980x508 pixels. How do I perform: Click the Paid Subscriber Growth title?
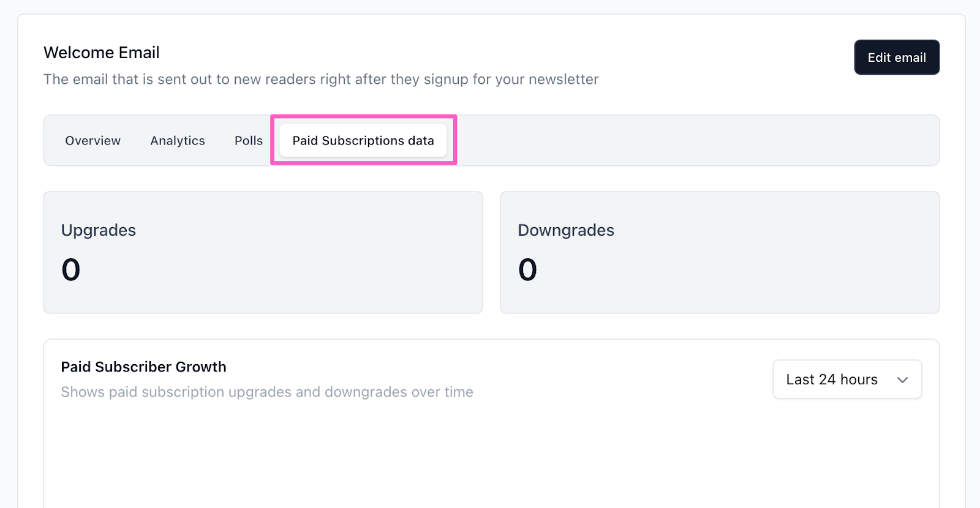pyautogui.click(x=143, y=367)
